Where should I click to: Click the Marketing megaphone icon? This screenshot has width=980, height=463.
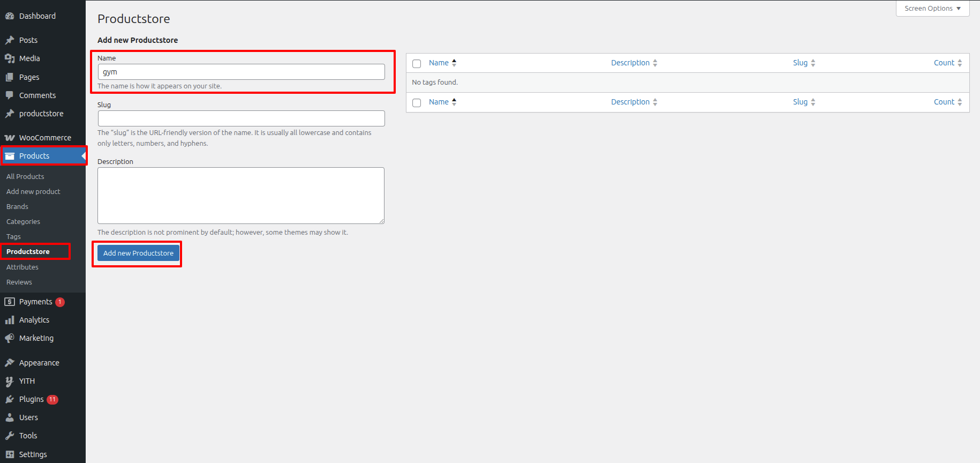click(10, 338)
